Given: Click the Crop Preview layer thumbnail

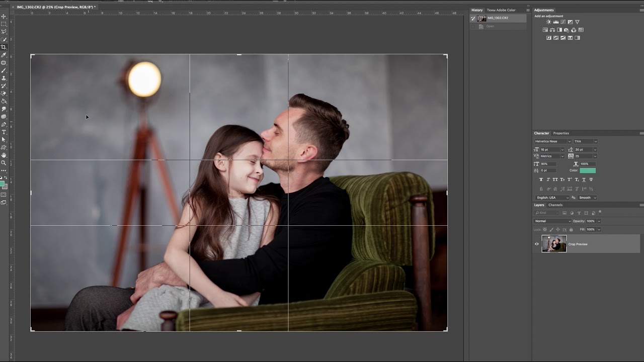Looking at the screenshot, I should [x=553, y=244].
